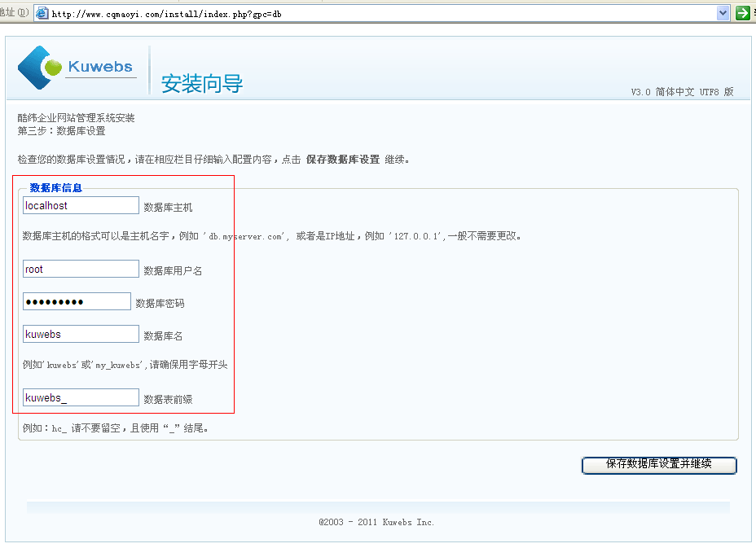Click the 保存数据库设置并继续 button
The width and height of the screenshot is (756, 548).
(659, 465)
